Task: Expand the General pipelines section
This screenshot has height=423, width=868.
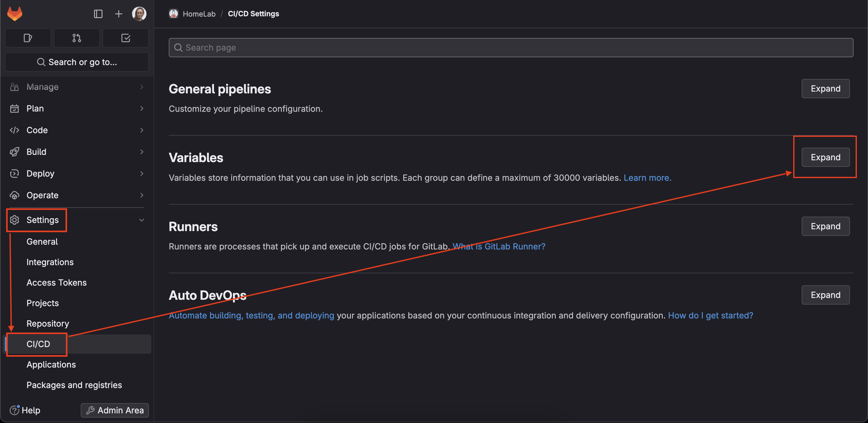Action: pyautogui.click(x=825, y=89)
